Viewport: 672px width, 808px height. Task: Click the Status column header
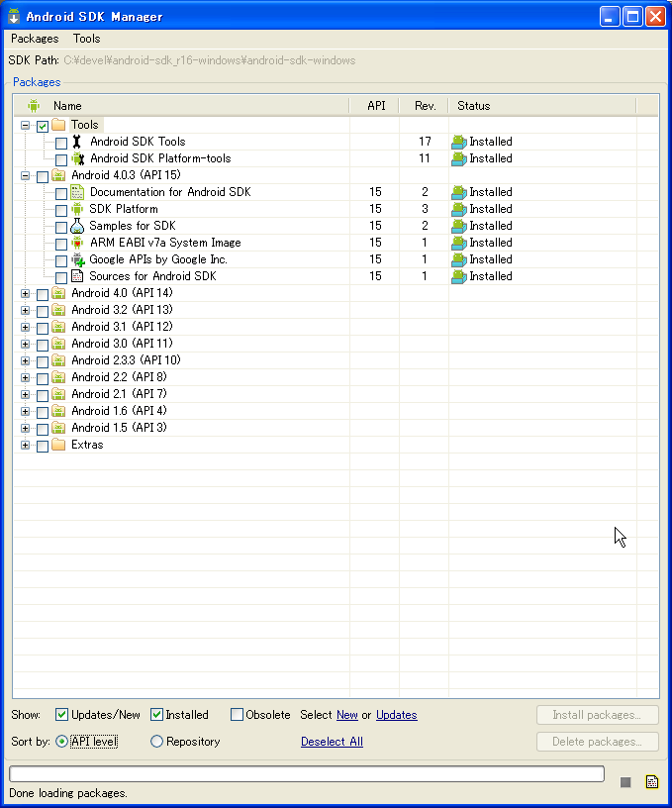tap(542, 106)
